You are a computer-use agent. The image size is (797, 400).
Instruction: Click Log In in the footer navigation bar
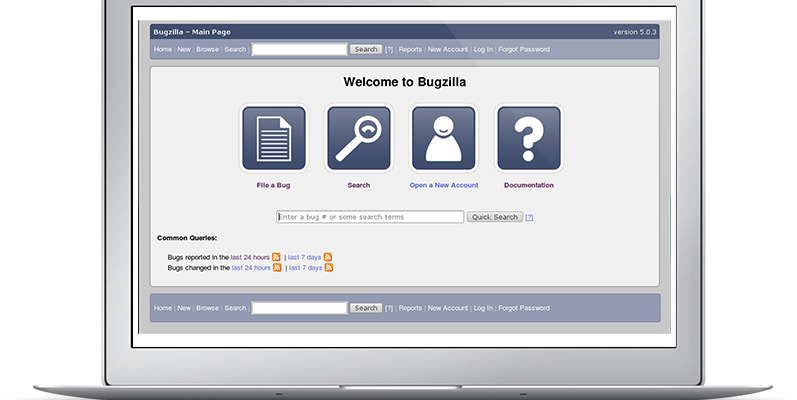483,308
